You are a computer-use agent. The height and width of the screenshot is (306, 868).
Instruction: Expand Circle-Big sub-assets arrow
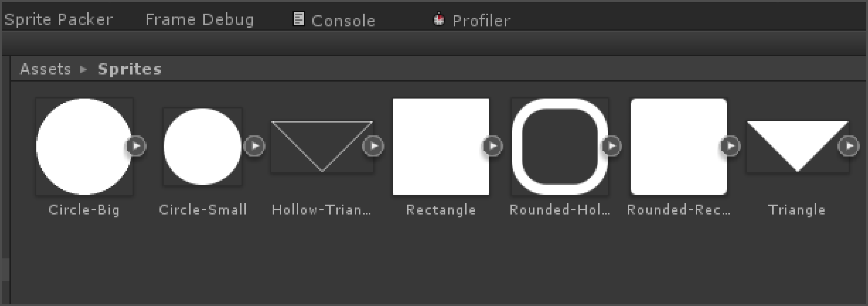pos(136,146)
